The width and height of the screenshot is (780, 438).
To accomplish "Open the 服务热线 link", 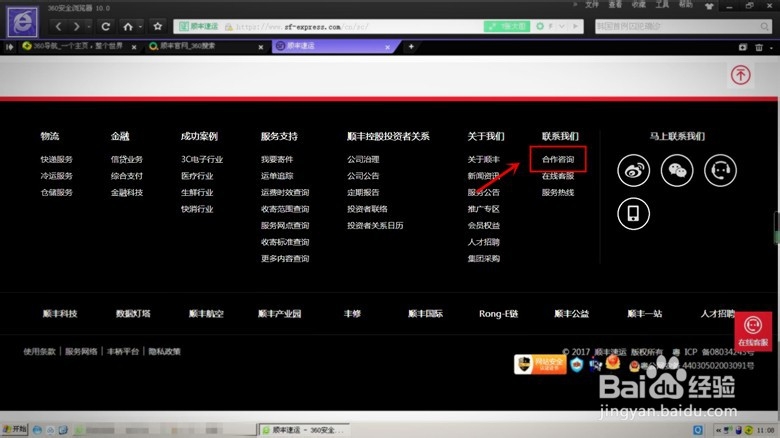I will pos(558,192).
